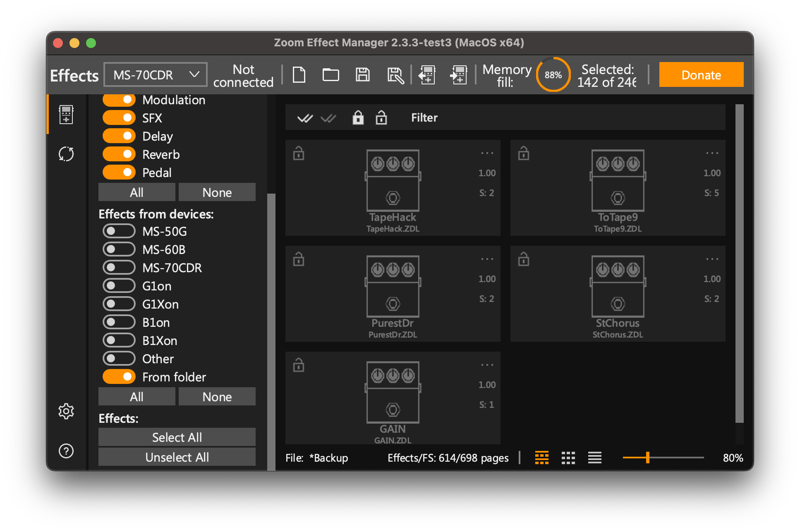Click the Effects heading tab at top-left
800x532 pixels.
pos(74,76)
